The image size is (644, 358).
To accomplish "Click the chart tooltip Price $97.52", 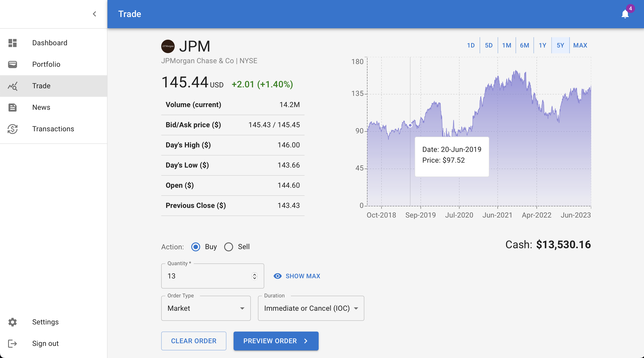I will pyautogui.click(x=444, y=160).
